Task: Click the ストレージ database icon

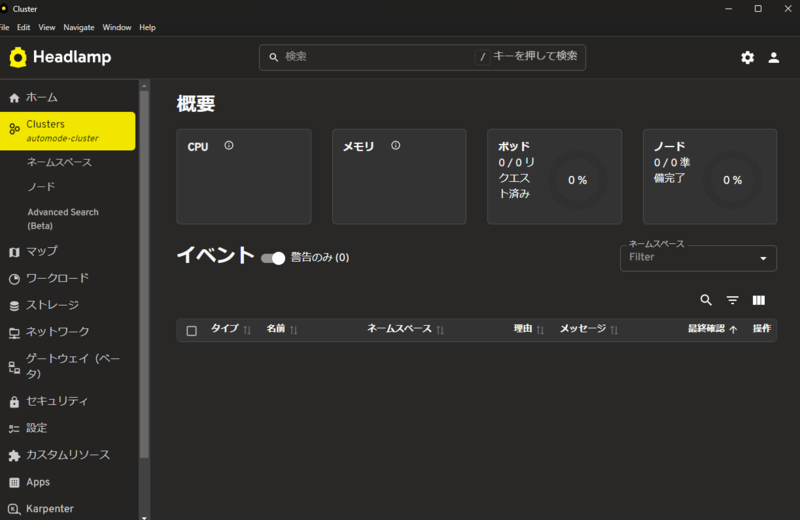Action: click(x=14, y=306)
